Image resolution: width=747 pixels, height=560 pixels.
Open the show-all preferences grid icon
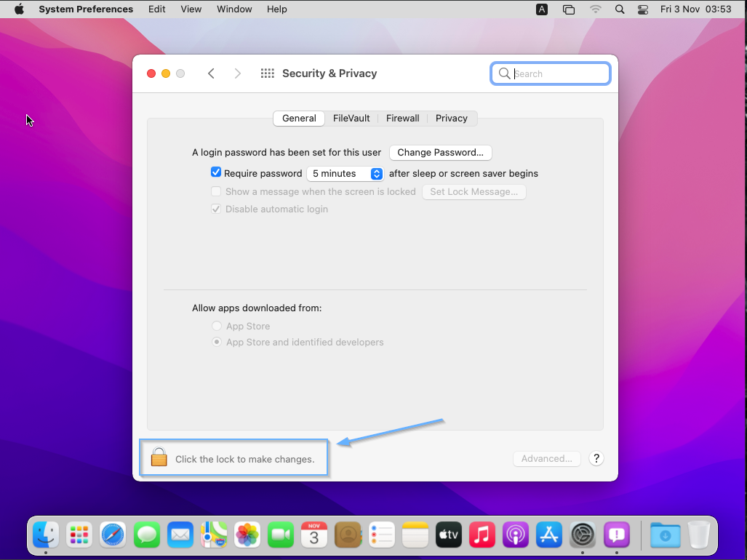tap(267, 73)
